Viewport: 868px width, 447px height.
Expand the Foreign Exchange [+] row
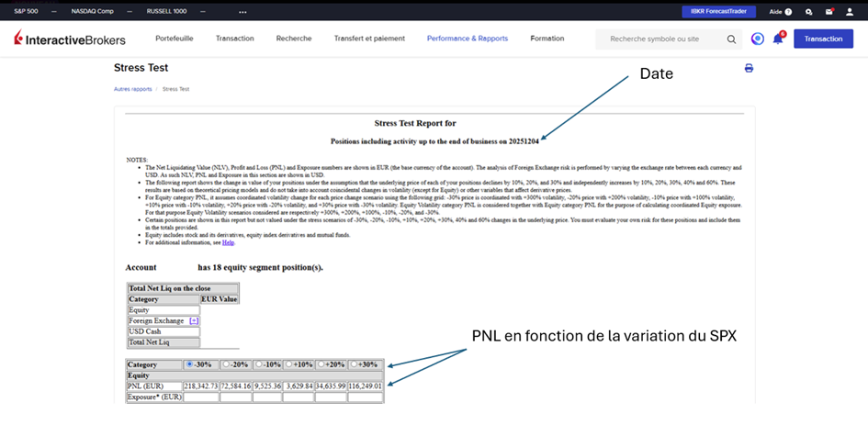pyautogui.click(x=194, y=321)
